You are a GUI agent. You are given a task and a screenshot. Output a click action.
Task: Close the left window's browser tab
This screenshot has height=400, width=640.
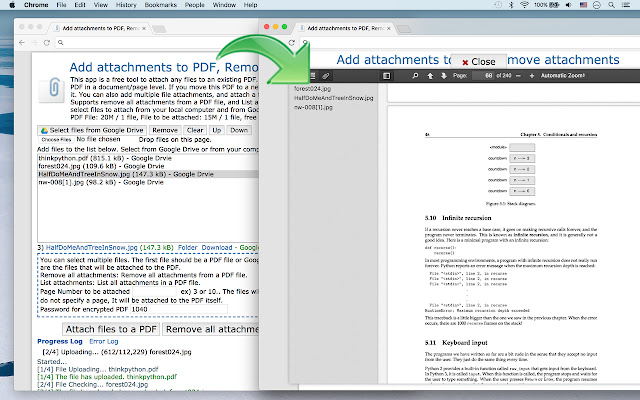144,28
